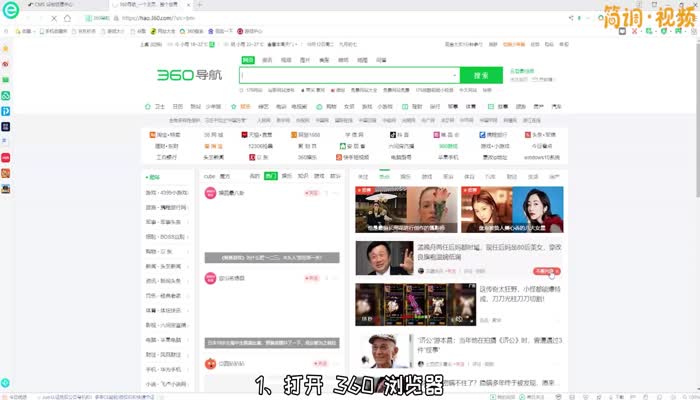Open the 安居客 site link
This screenshot has height=400, width=700.
[x=353, y=146]
